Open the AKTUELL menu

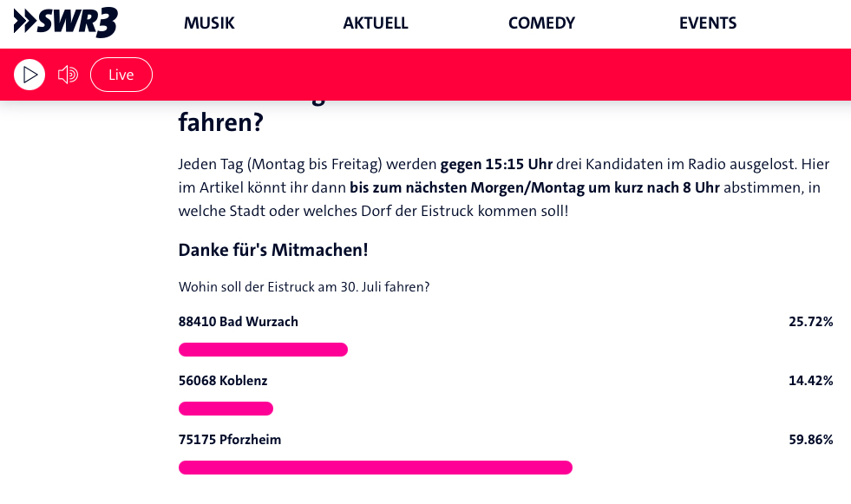[x=376, y=23]
